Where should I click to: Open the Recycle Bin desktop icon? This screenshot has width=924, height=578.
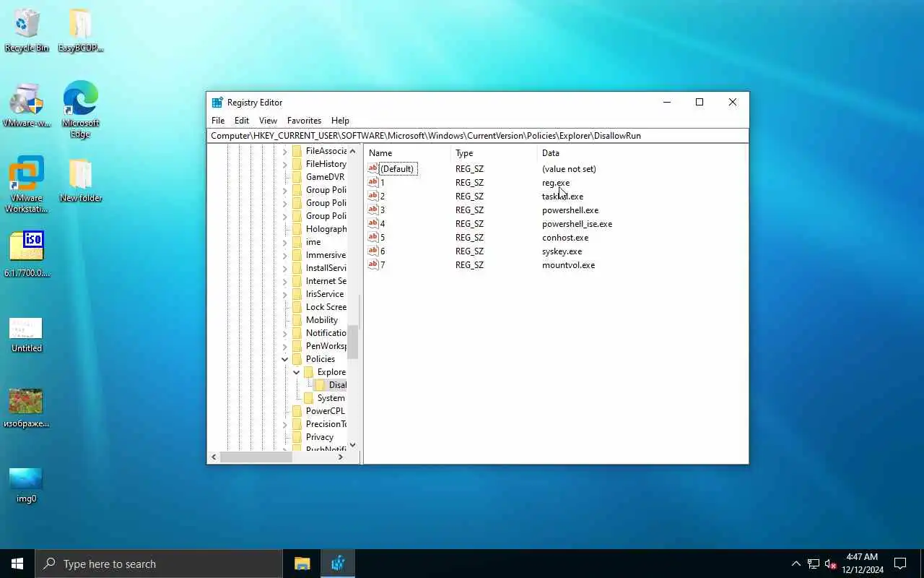click(27, 30)
